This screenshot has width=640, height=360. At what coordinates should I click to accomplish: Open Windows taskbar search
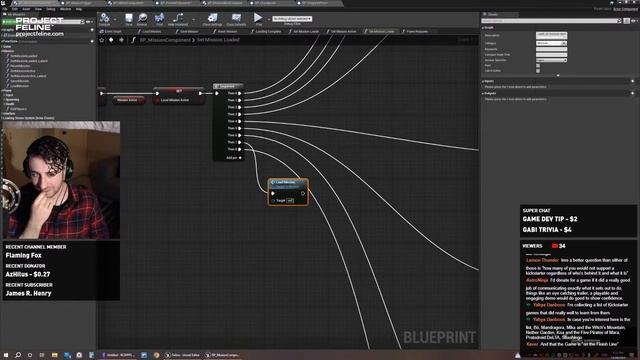coord(18,355)
